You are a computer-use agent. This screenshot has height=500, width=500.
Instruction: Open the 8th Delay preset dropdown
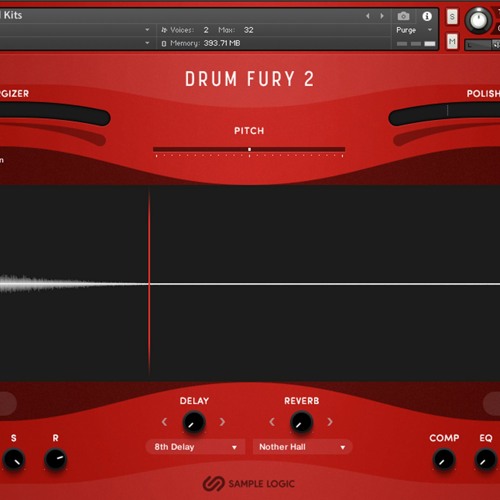[195, 447]
